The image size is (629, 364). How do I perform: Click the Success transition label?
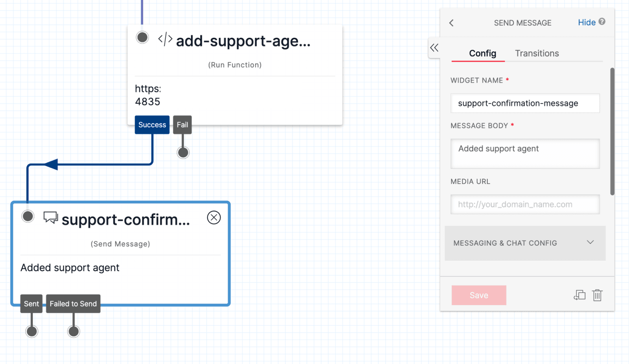pyautogui.click(x=152, y=125)
